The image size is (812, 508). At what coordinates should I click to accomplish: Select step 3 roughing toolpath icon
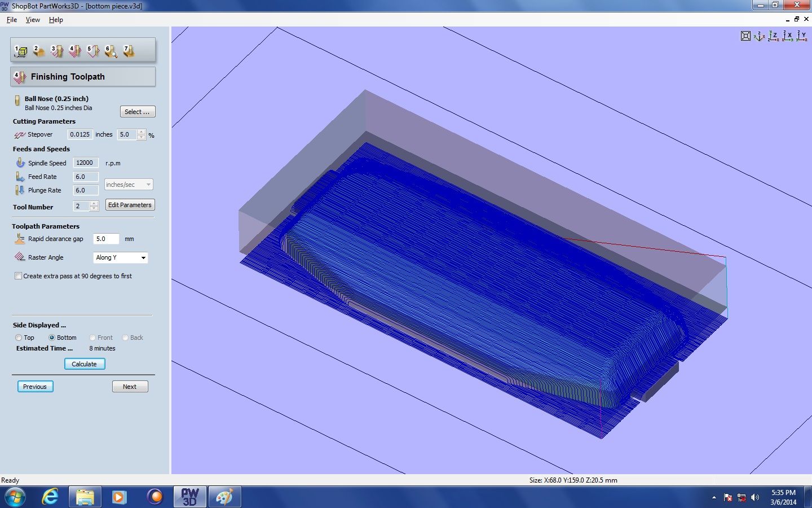pyautogui.click(x=59, y=51)
